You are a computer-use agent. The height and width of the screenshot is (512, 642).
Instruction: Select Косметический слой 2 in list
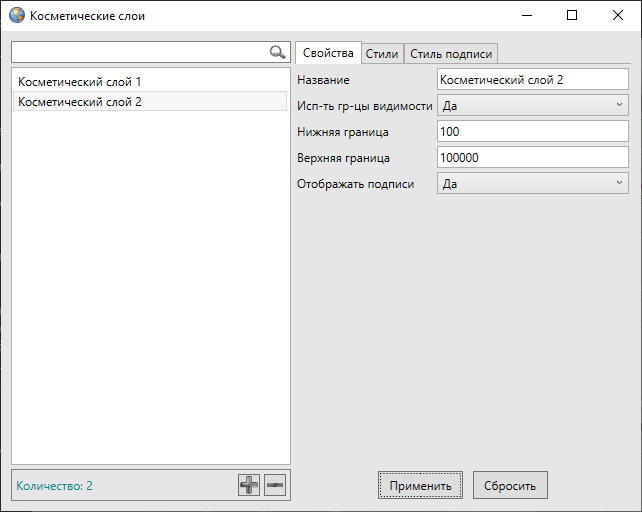(80, 101)
